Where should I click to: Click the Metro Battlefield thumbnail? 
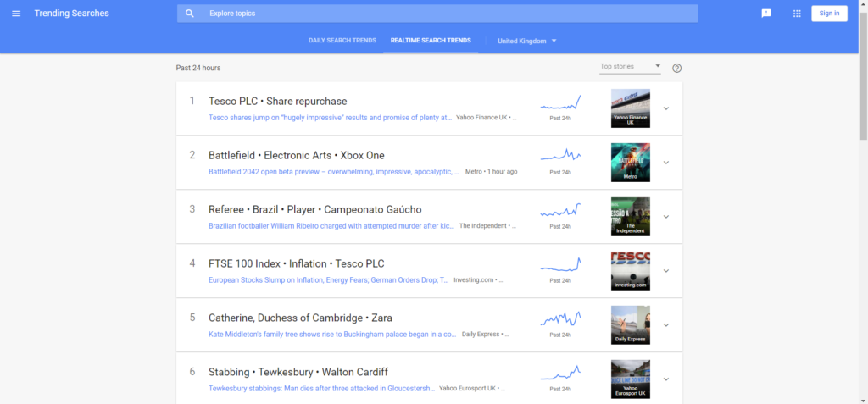tap(631, 163)
